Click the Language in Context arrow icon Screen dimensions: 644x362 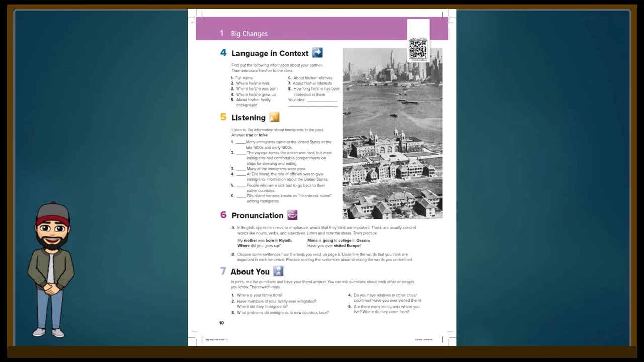click(317, 53)
